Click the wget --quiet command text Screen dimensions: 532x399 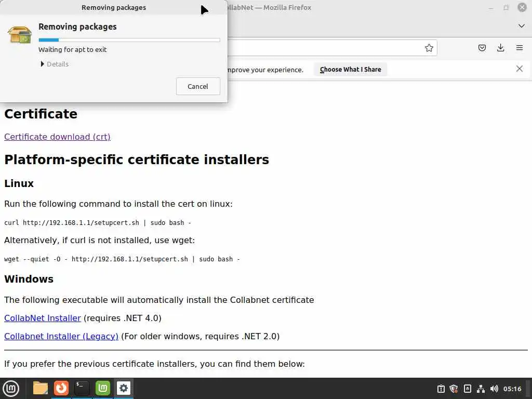coord(122,259)
